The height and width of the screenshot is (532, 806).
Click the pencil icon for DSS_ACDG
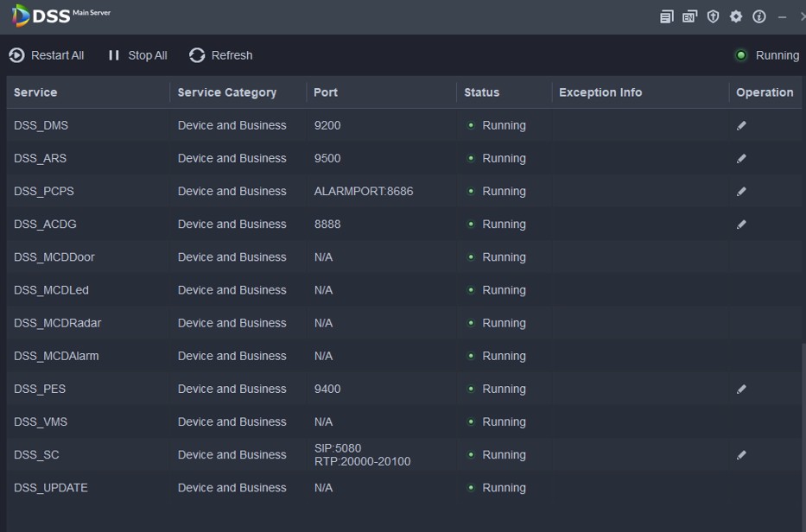[741, 224]
